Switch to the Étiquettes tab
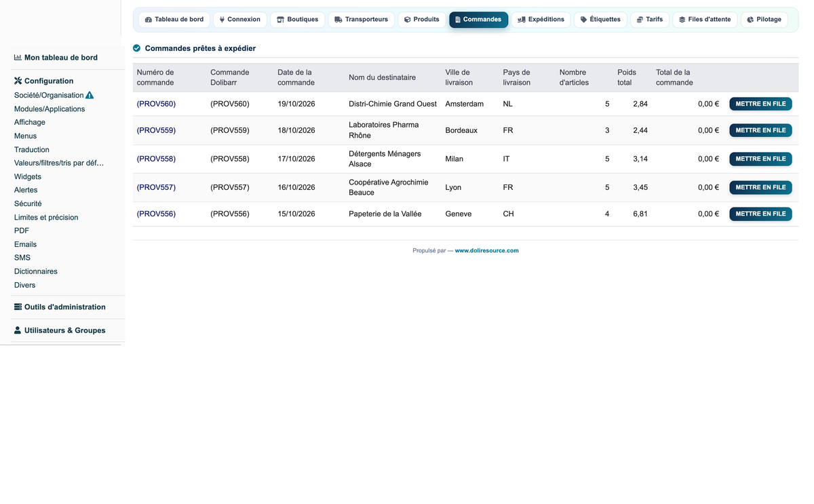 click(x=600, y=20)
